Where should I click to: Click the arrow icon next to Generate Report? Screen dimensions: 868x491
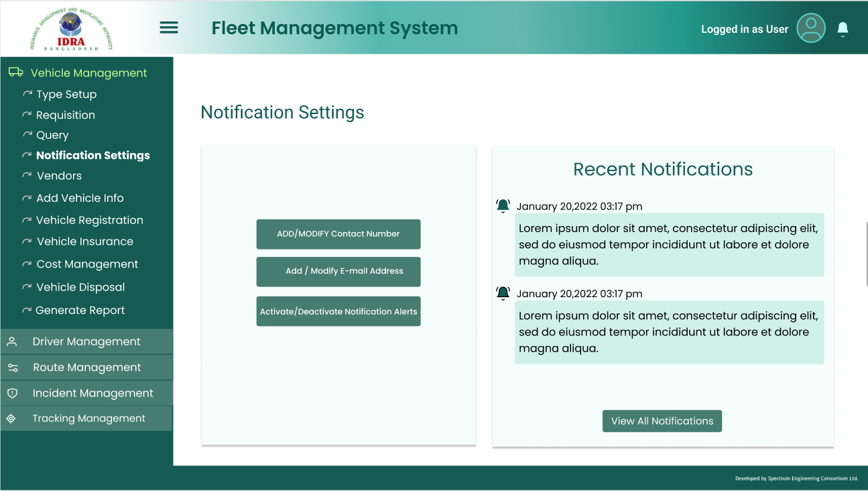click(27, 310)
